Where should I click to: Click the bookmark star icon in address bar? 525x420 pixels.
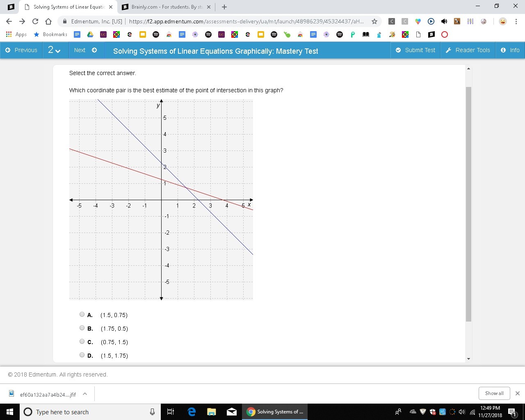374,21
